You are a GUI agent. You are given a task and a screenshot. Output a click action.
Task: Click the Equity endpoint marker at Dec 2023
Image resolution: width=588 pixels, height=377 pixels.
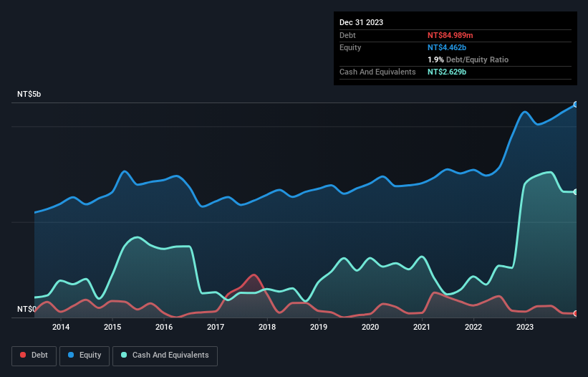tap(576, 105)
